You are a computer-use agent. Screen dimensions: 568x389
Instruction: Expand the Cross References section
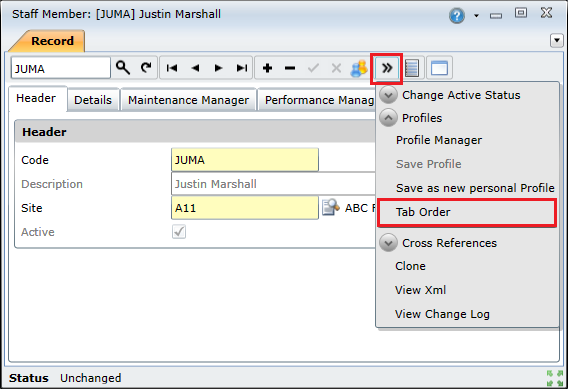coord(388,243)
